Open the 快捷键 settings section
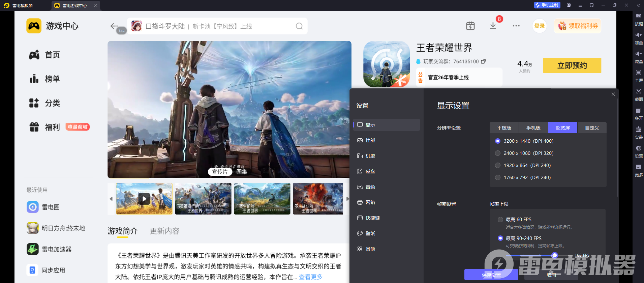644x283 pixels. point(387,218)
